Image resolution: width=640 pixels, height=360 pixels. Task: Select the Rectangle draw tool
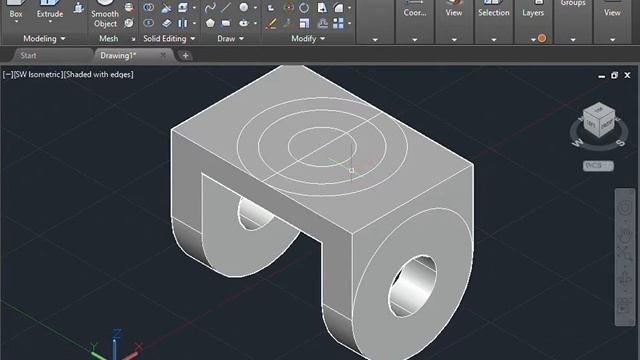(x=226, y=23)
